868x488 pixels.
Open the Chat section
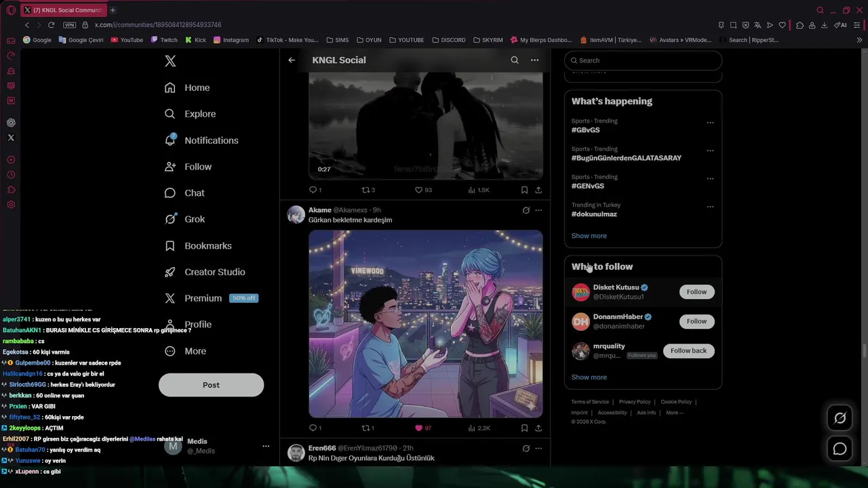click(185, 193)
